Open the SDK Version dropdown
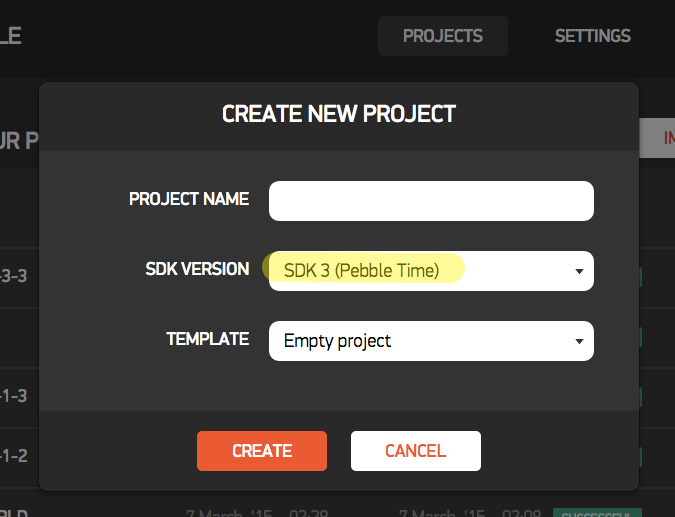The width and height of the screenshot is (675, 517). pos(431,270)
